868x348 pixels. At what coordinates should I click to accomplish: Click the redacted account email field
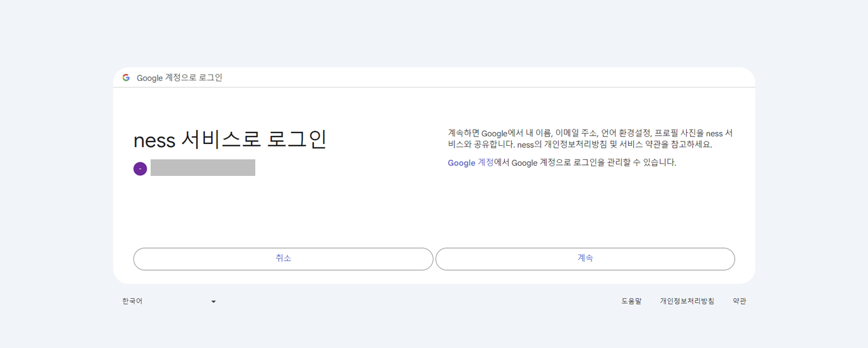[x=203, y=168]
